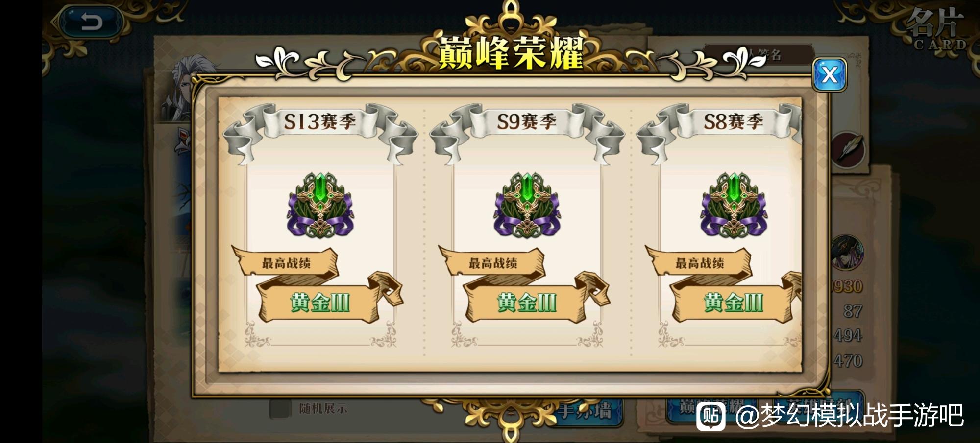The image size is (980, 443).
Task: Tap the S9 最高战绩 banner
Action: (492, 263)
